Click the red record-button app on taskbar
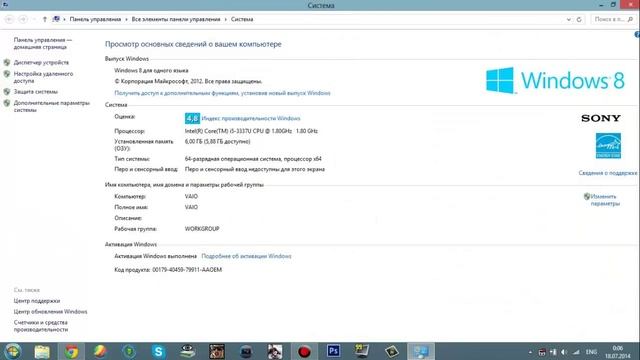This screenshot has height=360, width=640. (x=304, y=351)
